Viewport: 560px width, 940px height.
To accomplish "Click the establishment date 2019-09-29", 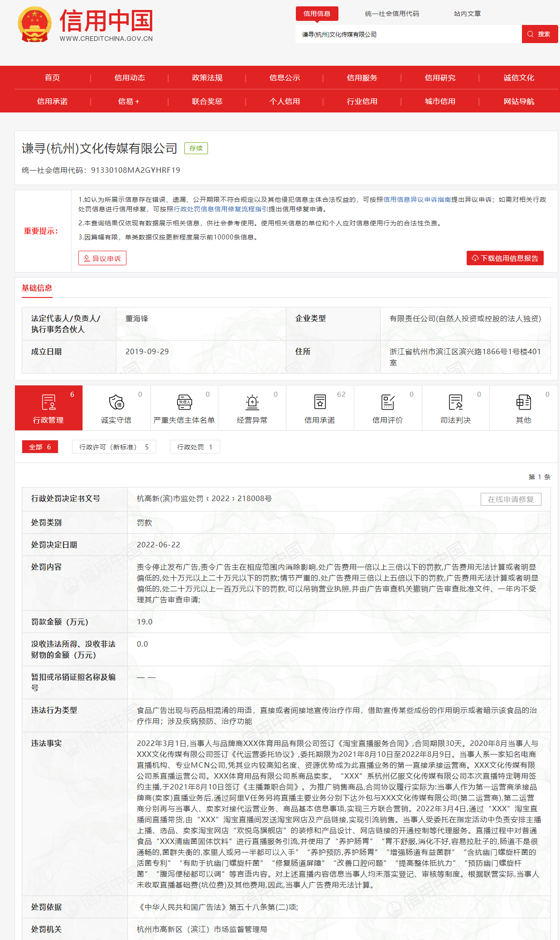I will tap(147, 351).
